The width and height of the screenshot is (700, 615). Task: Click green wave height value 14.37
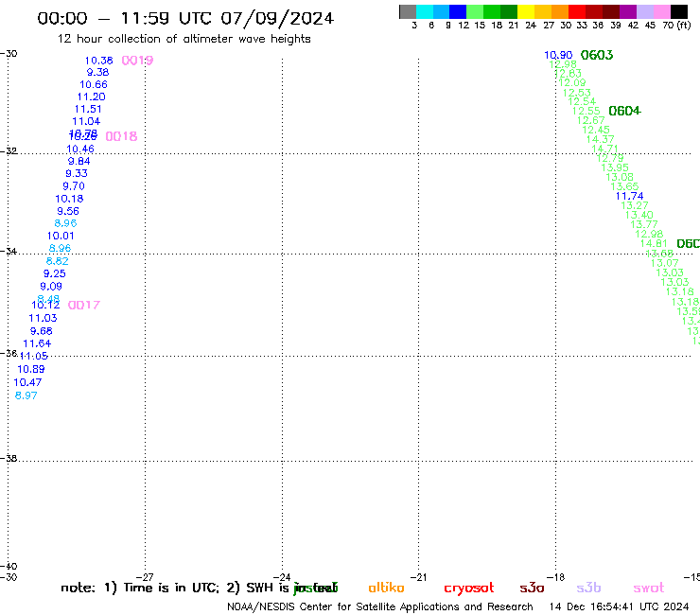point(601,139)
